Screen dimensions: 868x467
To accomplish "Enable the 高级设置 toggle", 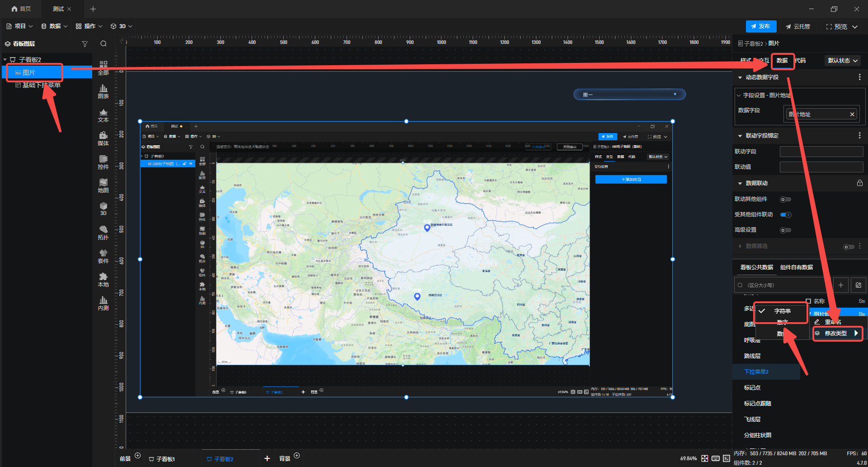I will 785,230.
